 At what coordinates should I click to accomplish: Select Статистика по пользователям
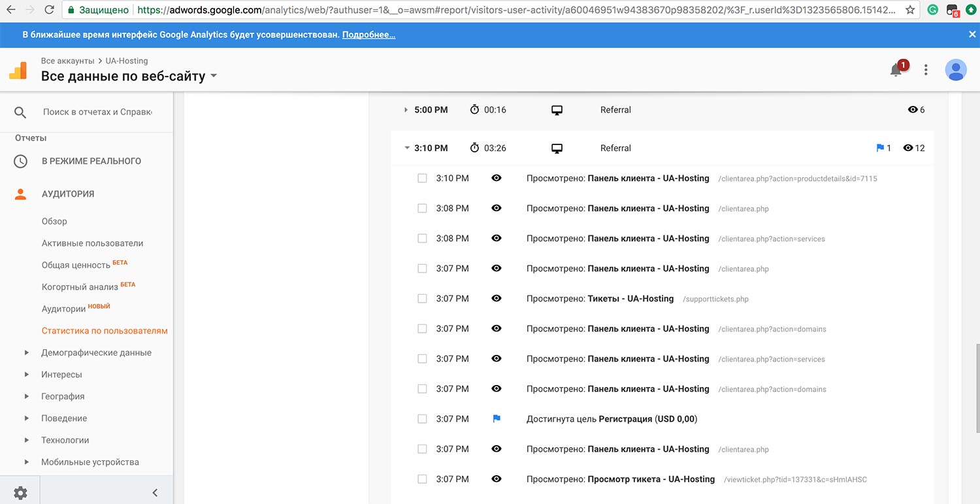pos(105,331)
